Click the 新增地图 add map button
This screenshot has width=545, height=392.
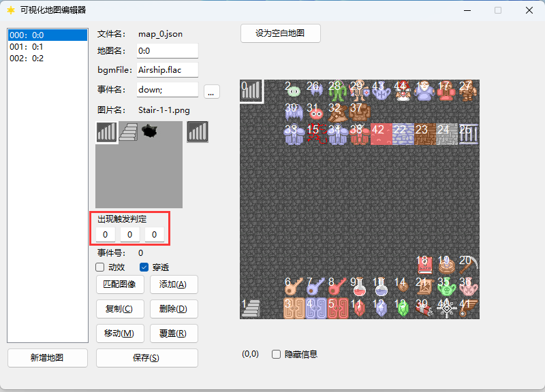coord(47,357)
